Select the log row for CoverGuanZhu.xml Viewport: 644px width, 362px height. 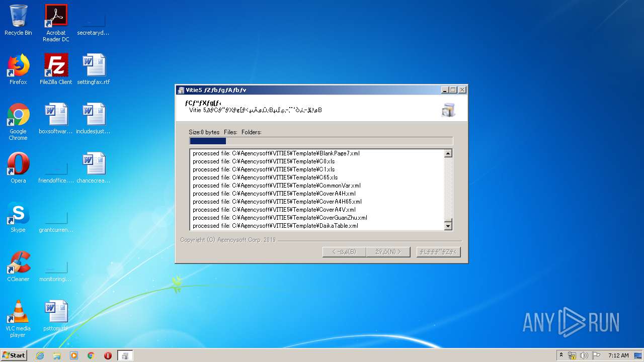pyautogui.click(x=317, y=218)
